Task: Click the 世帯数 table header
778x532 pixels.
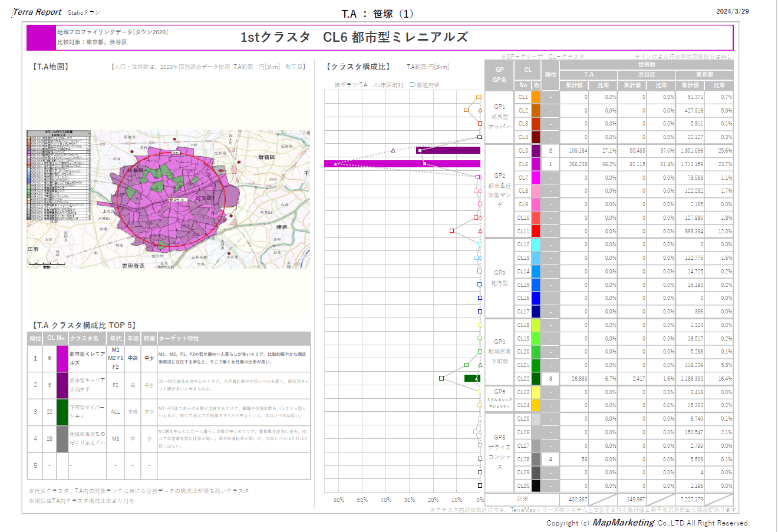Action: [646, 65]
